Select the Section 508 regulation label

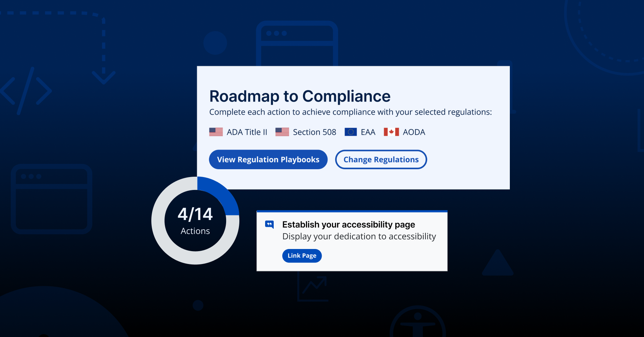pos(314,132)
